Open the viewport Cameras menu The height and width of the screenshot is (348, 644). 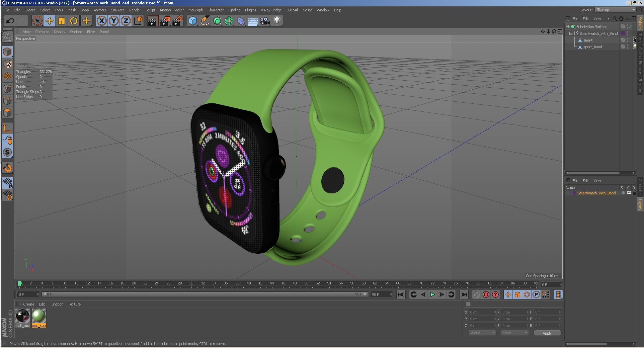coord(42,32)
